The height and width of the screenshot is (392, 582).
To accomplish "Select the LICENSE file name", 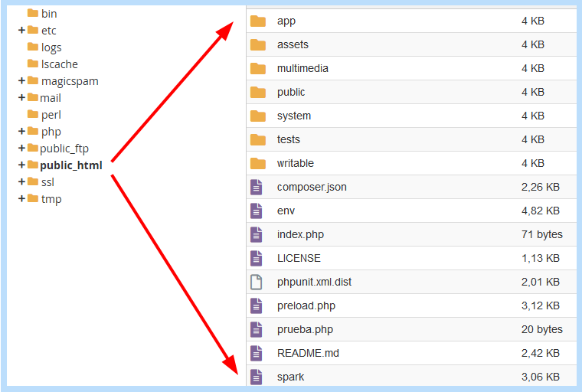I will [299, 258].
